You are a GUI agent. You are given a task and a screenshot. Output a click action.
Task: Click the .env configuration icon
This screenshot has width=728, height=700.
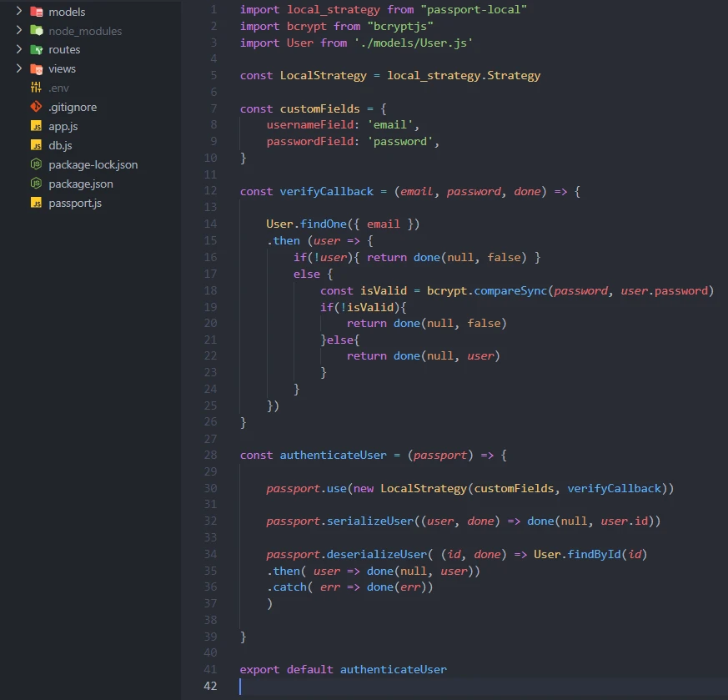pos(35,88)
